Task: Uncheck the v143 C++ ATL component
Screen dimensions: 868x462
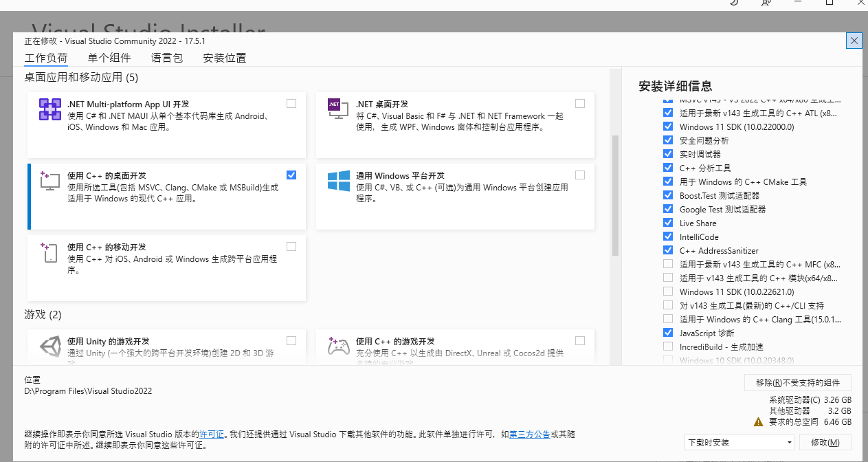Action: (x=668, y=113)
